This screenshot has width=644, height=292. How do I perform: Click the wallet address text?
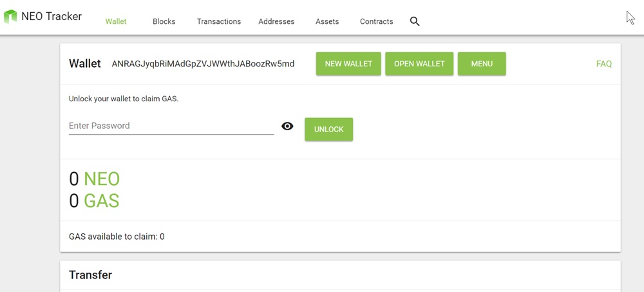pyautogui.click(x=203, y=64)
